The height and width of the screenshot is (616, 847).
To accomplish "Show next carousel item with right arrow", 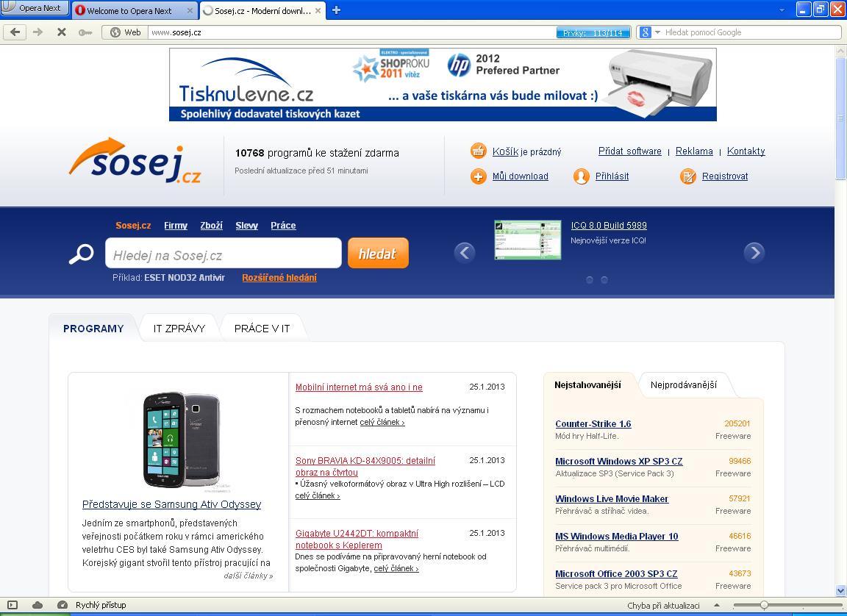I will [754, 252].
